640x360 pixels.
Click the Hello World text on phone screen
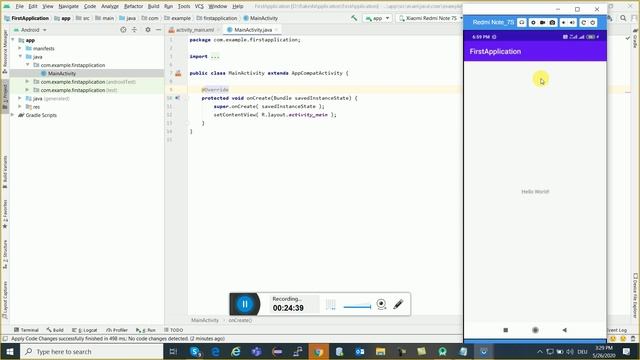535,191
